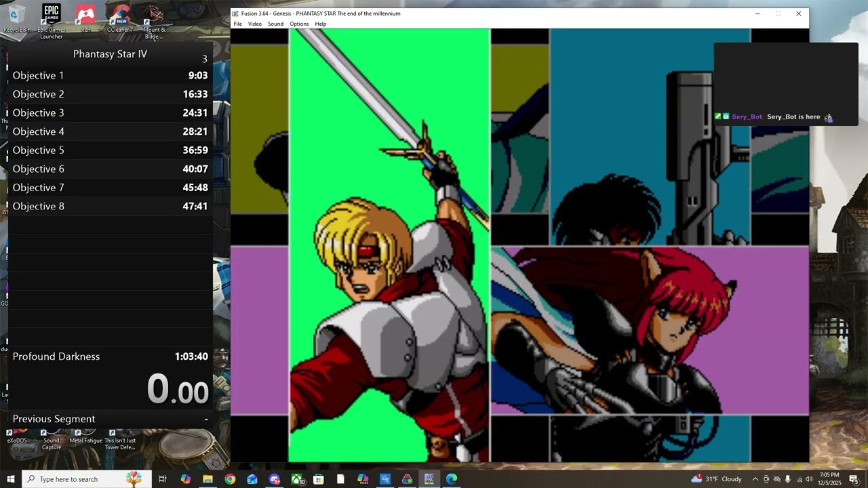Click the red-haired character portrait panel

coord(650,331)
